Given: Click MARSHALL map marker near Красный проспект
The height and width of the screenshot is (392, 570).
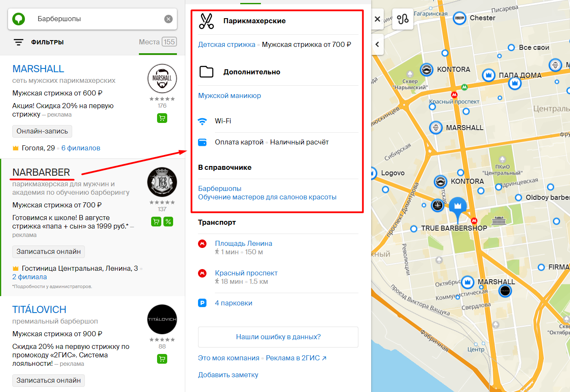Looking at the screenshot, I should (436, 128).
